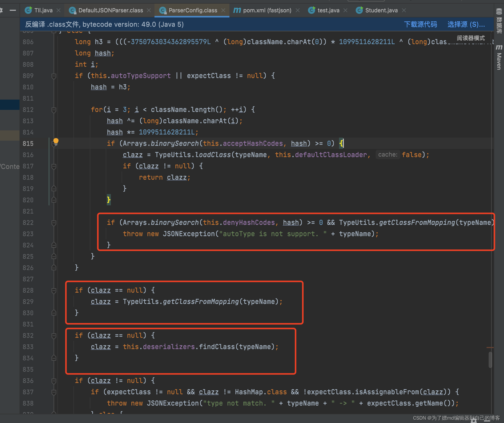Collapse the denyHashCodes if block at line 822
Screen dimensions: 504x423
pyautogui.click(x=54, y=223)
